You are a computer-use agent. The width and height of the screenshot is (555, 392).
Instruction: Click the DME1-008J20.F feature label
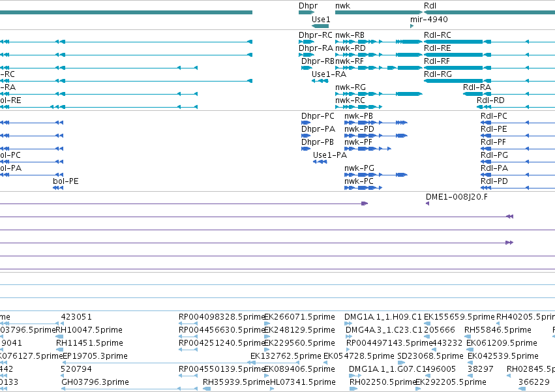click(457, 197)
